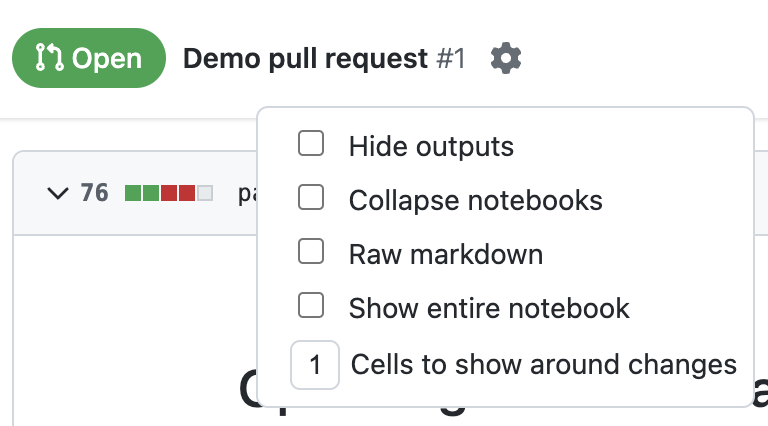
Task: Pick the Raw markdown menu label
Action: click(x=445, y=254)
